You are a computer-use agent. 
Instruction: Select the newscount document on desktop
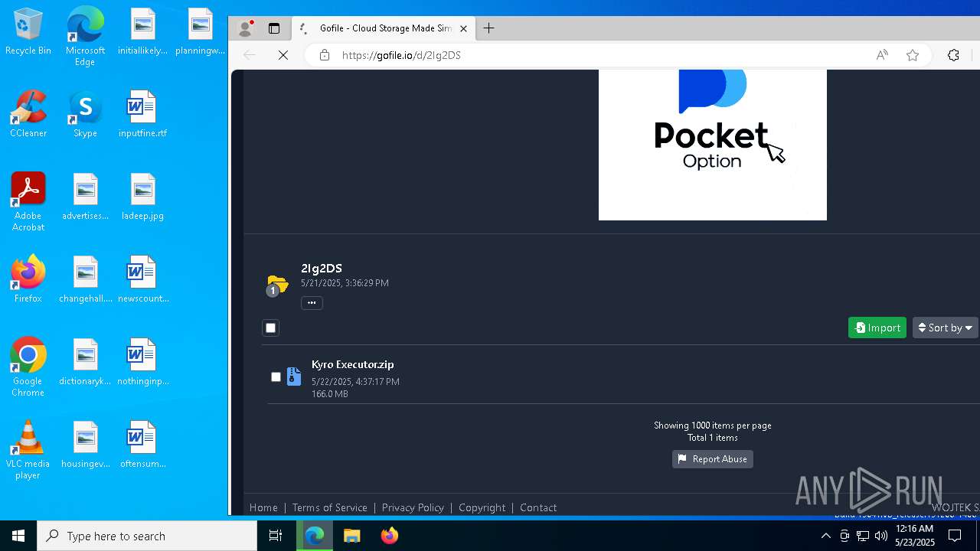pyautogui.click(x=142, y=280)
